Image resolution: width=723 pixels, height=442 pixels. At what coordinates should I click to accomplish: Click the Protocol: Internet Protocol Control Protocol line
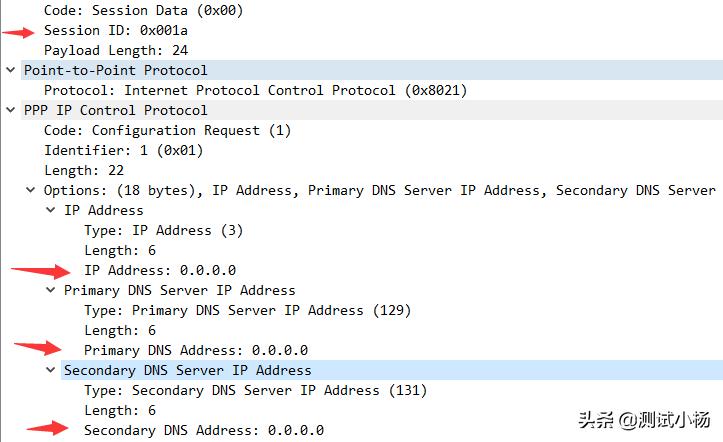coord(255,90)
